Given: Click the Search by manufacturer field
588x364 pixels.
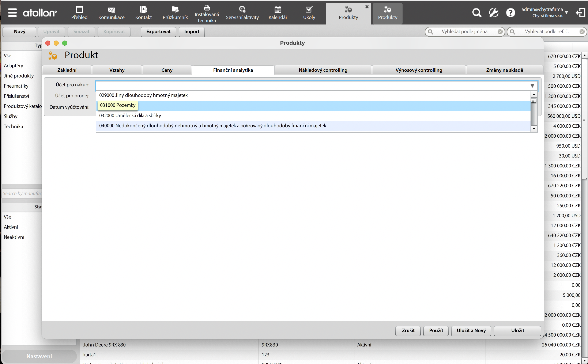Looking at the screenshot, I should [22, 194].
